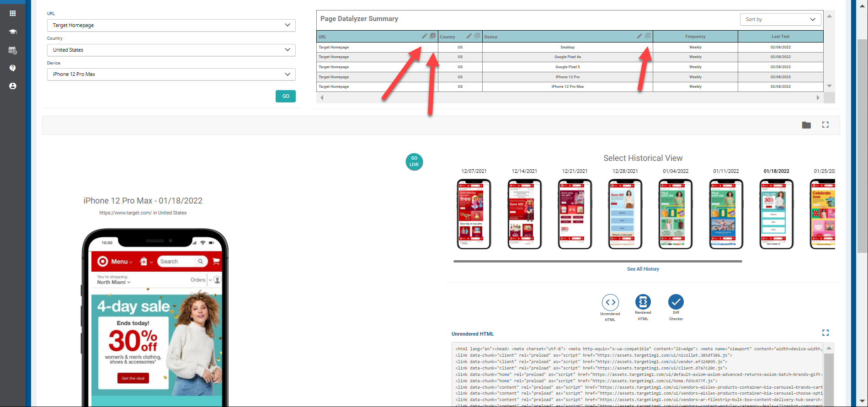Open the Sort by dropdown
Image resolution: width=868 pixels, height=407 pixels.
pyautogui.click(x=780, y=19)
